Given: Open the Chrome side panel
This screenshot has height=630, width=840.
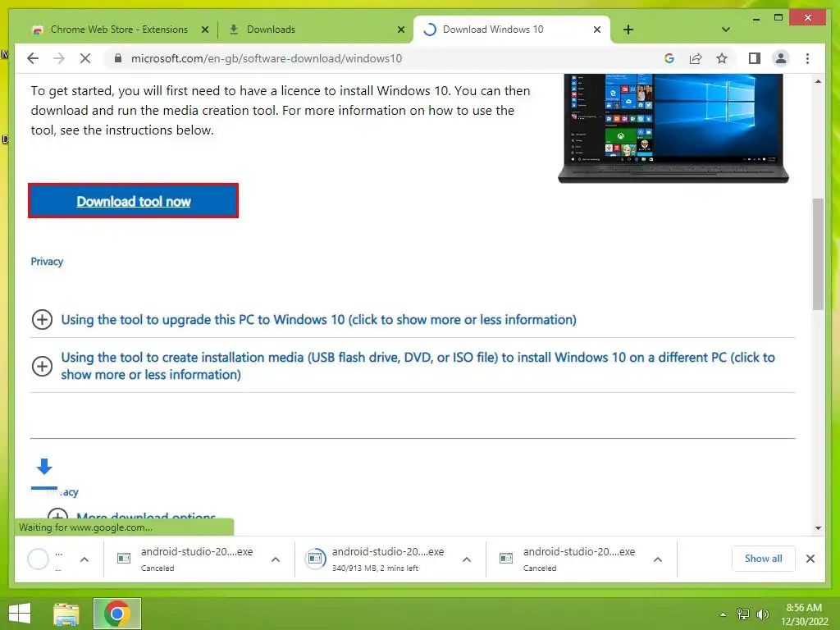Looking at the screenshot, I should click(755, 58).
